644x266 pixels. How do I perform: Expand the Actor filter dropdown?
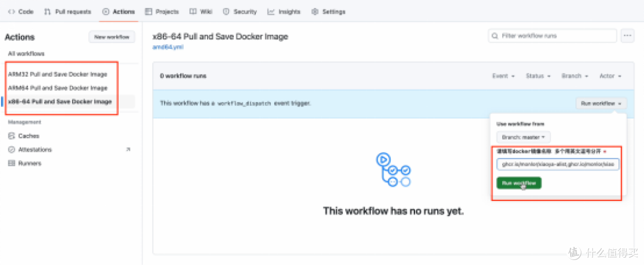coord(611,76)
